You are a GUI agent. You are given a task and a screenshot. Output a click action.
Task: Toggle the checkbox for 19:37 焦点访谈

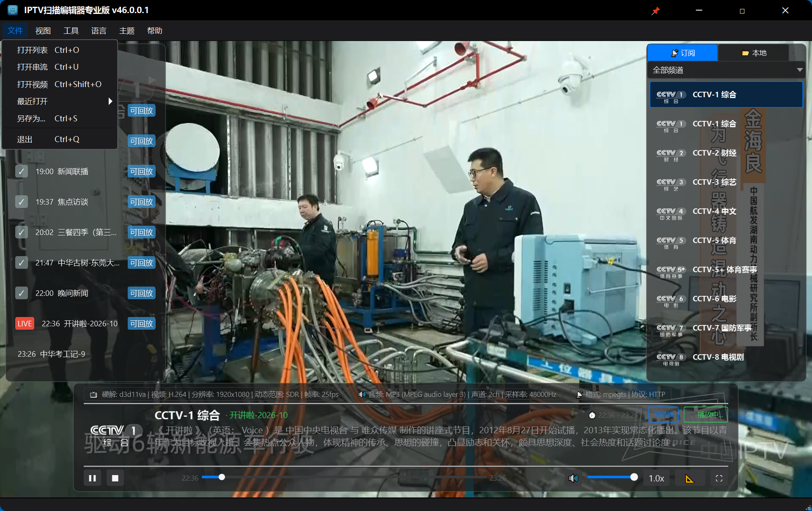click(22, 202)
